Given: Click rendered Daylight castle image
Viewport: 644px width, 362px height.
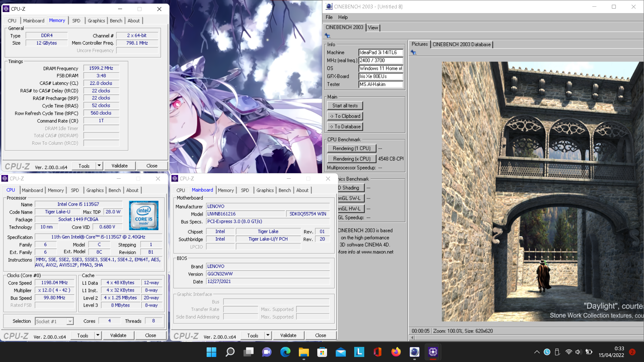Looking at the screenshot, I should click(x=542, y=191).
